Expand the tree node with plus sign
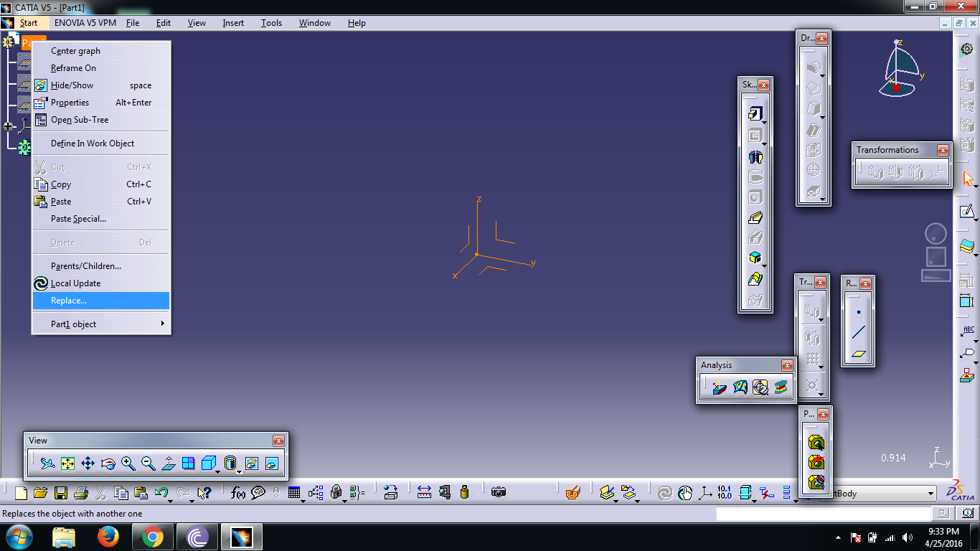The image size is (980, 551). (x=9, y=127)
